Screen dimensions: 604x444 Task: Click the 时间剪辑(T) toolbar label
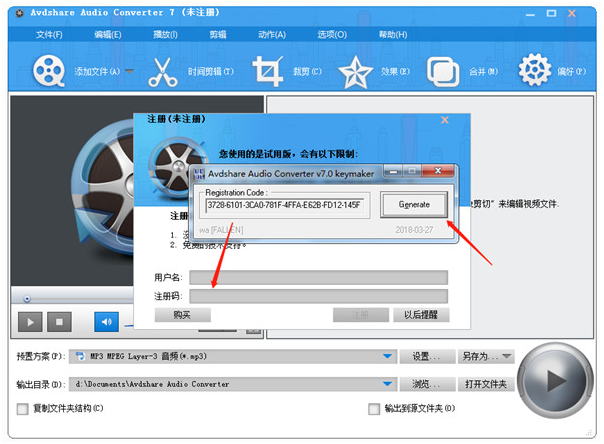tap(211, 72)
